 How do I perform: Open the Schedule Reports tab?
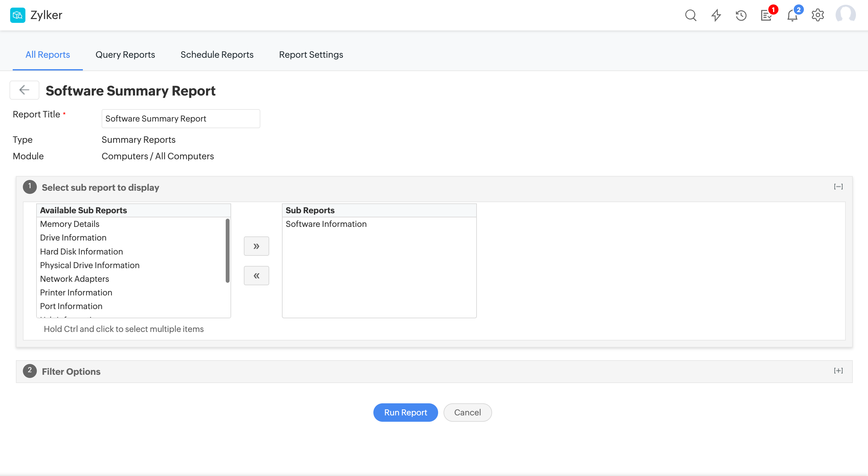(x=217, y=55)
